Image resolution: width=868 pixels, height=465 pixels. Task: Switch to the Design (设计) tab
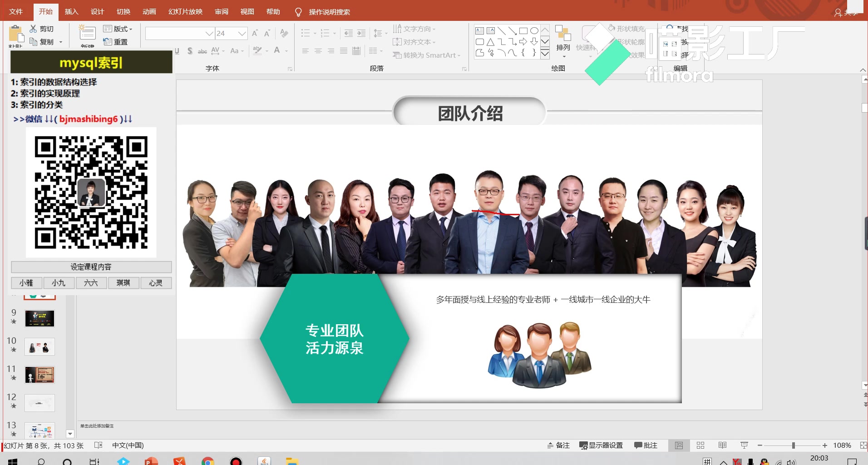97,12
